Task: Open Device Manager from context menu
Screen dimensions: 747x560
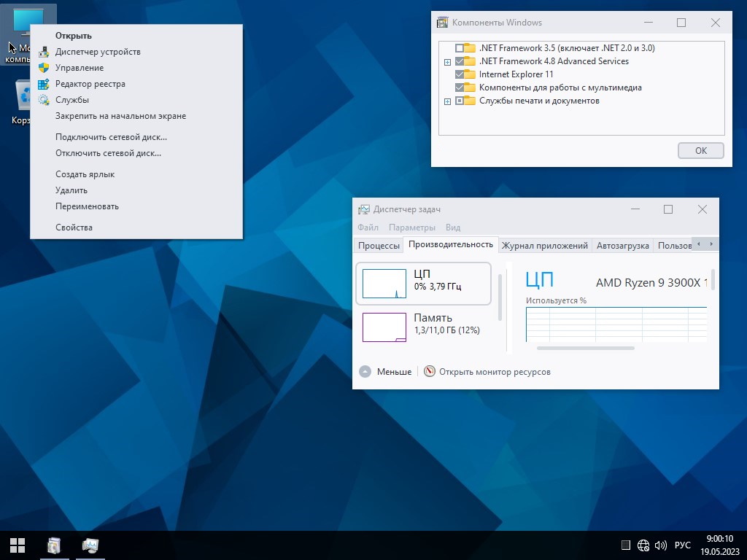Action: [x=98, y=52]
